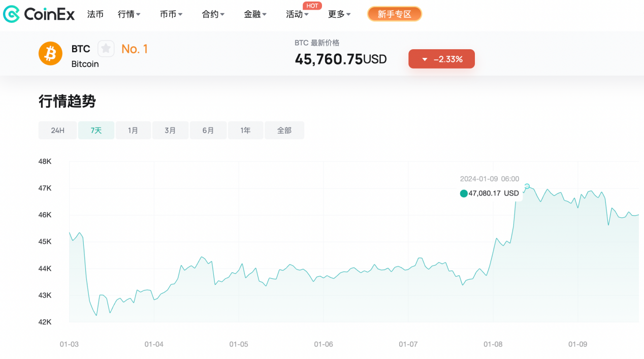Click the 01-03 date axis label

coord(69,344)
